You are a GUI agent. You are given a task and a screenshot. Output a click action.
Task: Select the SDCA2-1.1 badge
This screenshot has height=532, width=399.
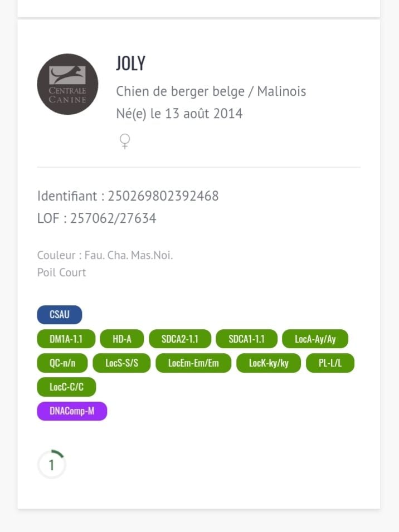pos(180,339)
